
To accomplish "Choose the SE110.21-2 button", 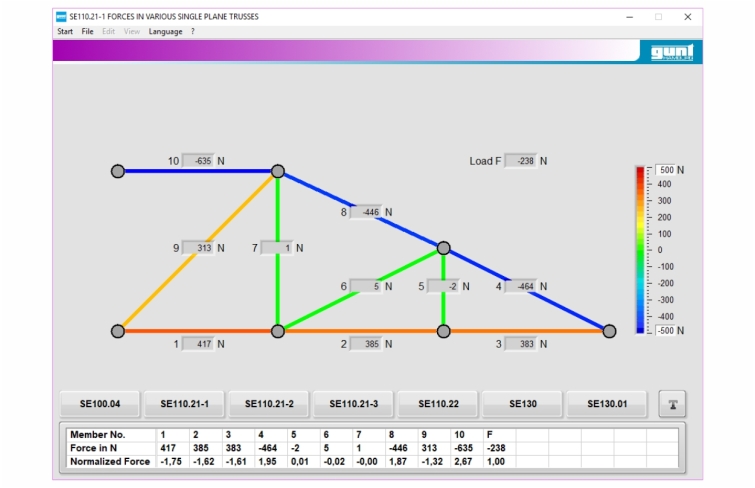I will click(268, 404).
